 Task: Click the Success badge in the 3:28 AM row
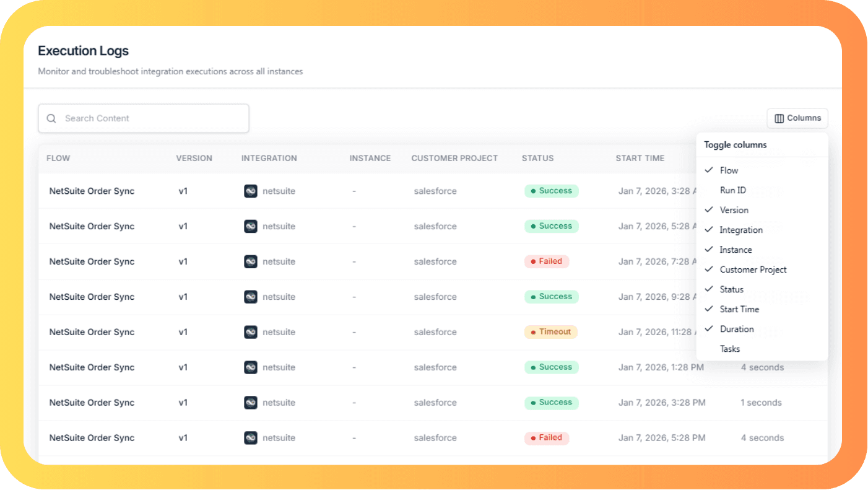[551, 191]
